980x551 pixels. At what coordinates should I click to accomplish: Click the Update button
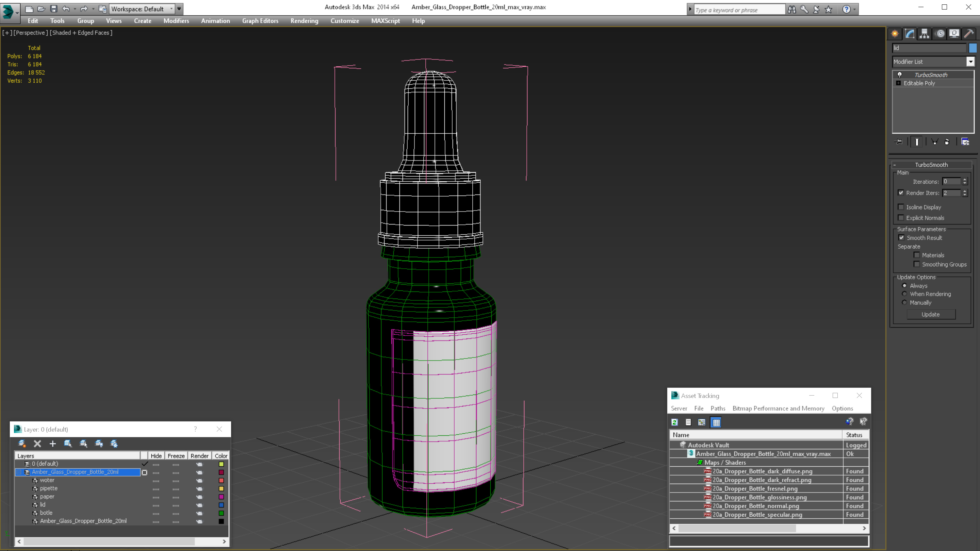(x=931, y=315)
